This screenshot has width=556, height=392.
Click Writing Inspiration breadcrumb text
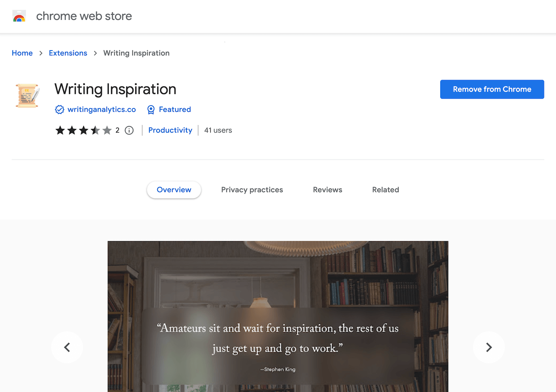pyautogui.click(x=136, y=53)
